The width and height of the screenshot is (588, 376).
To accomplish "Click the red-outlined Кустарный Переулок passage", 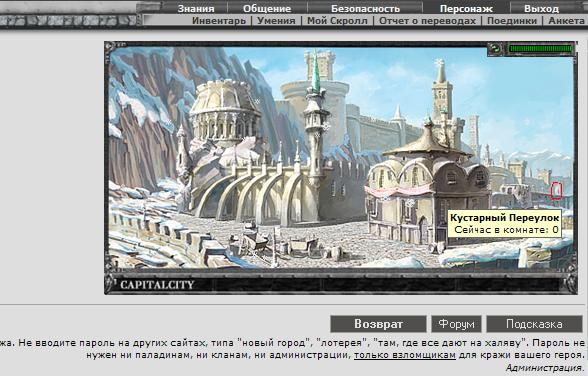I will (x=556, y=190).
